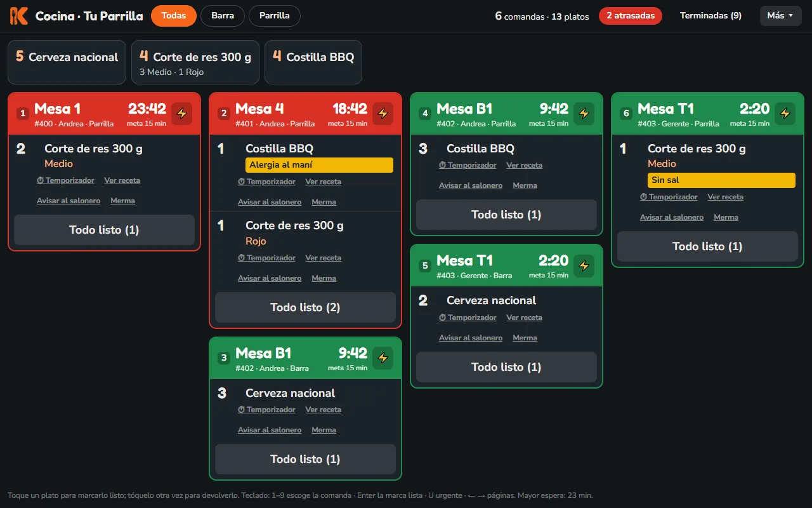This screenshot has height=508, width=812.
Task: Start Temporizador for Mesa T1 Cerveza nacional
Action: tap(468, 317)
